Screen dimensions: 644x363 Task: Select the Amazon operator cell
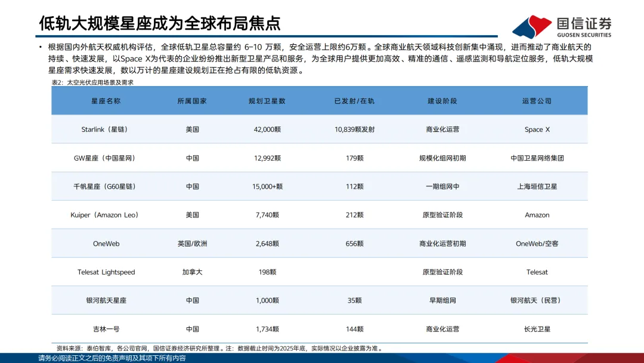[537, 215]
